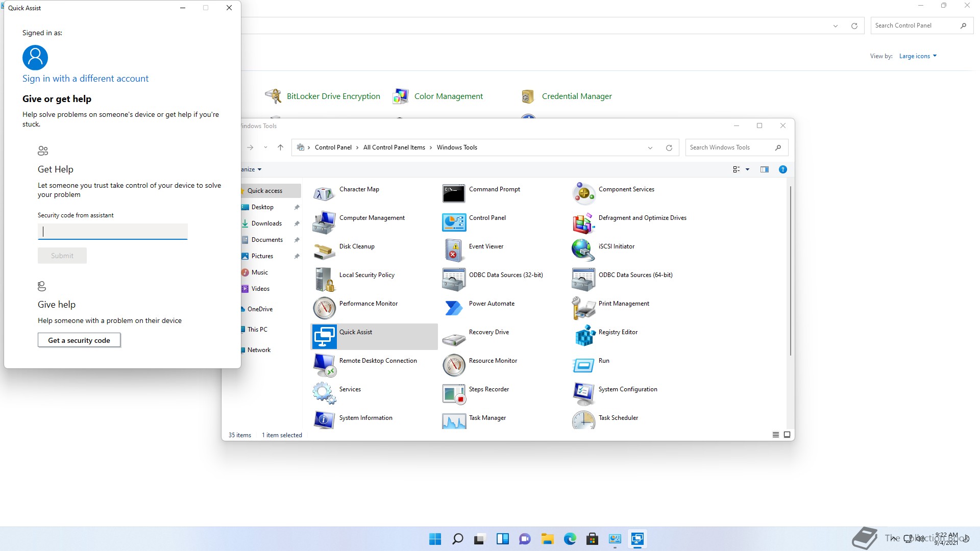Launch Command Prompt icon in Windows Tools

pyautogui.click(x=454, y=194)
